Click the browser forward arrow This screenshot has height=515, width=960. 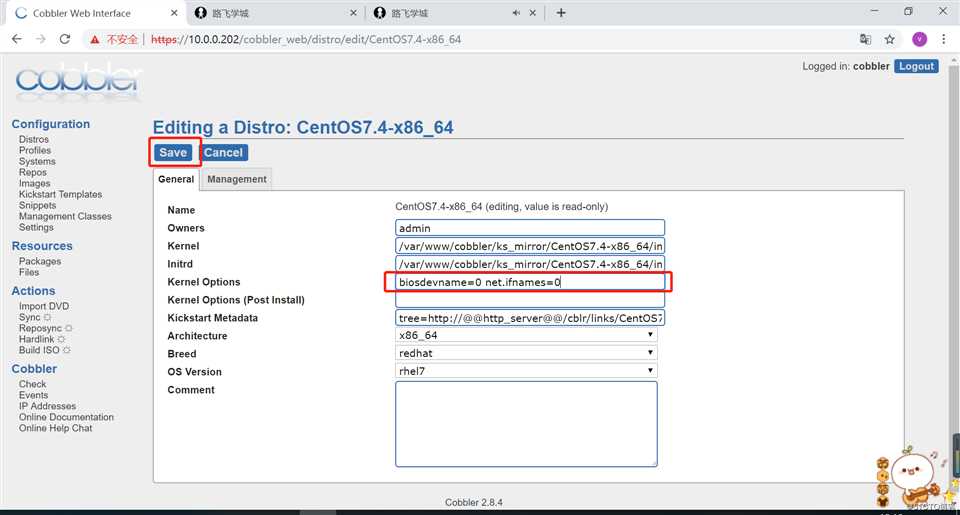(x=40, y=39)
